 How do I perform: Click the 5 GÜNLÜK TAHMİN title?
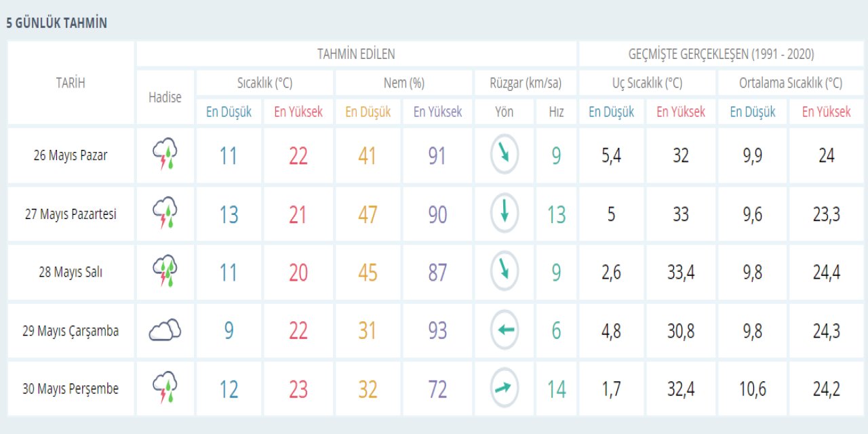tap(56, 22)
